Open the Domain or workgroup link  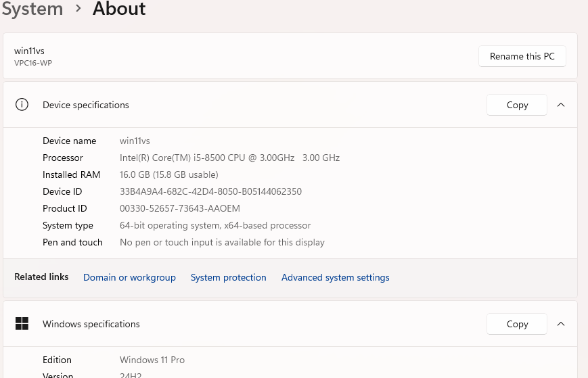click(x=129, y=277)
